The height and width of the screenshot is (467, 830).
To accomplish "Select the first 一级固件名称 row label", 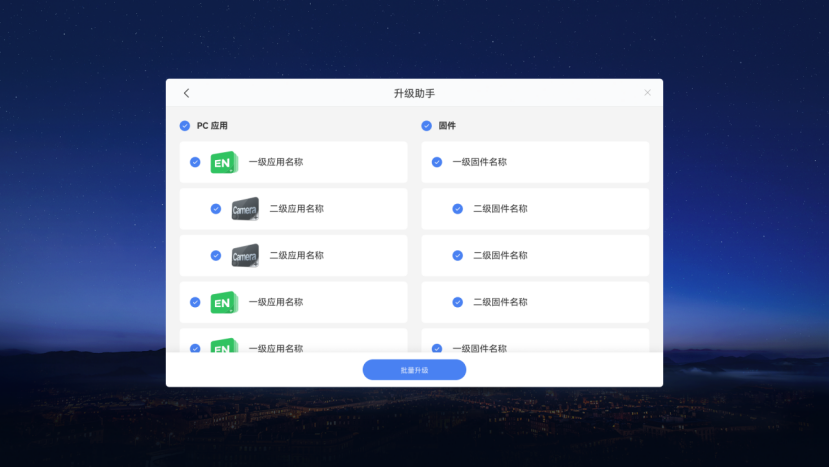I will pyautogui.click(x=479, y=162).
